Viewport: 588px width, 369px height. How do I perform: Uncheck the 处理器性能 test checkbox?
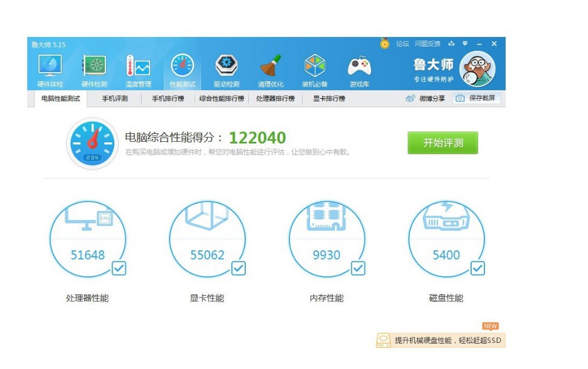[x=119, y=268]
